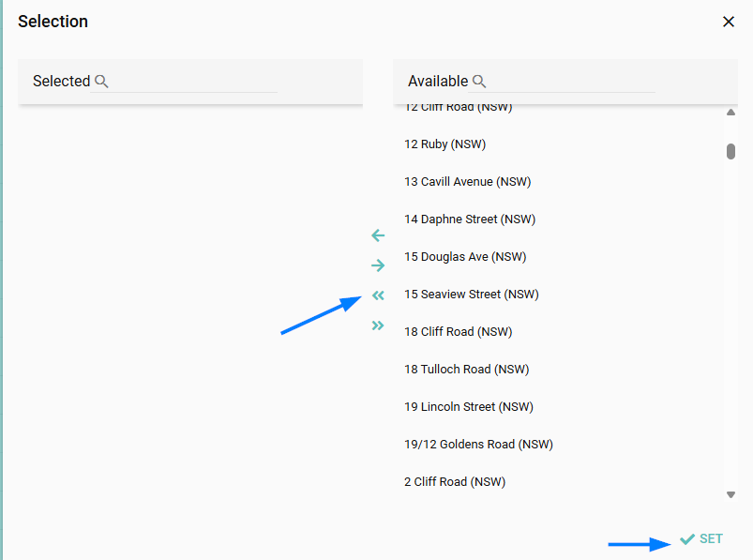Choose 18 Tulloch Road (NSW)
753x560 pixels.
466,370
